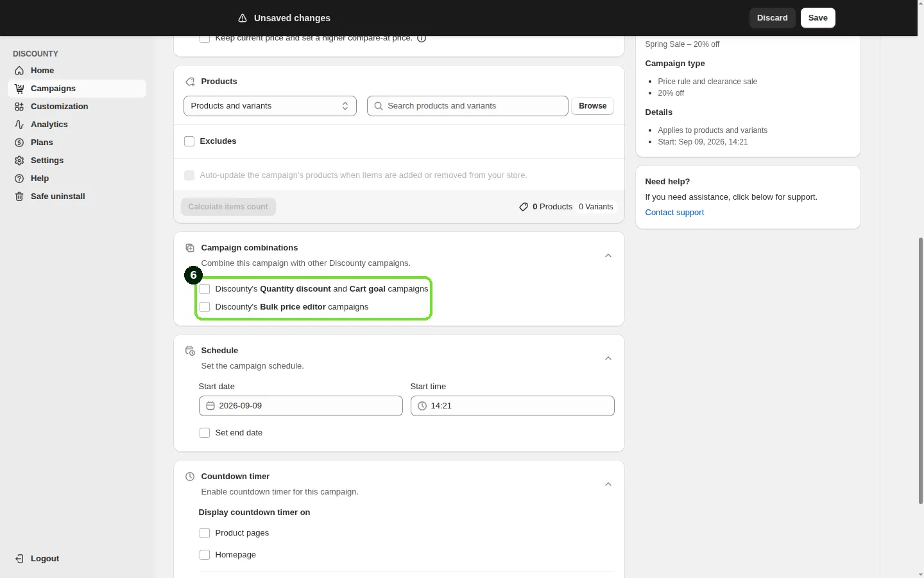This screenshot has height=578, width=924.
Task: Collapse the Schedule section
Action: (608, 358)
